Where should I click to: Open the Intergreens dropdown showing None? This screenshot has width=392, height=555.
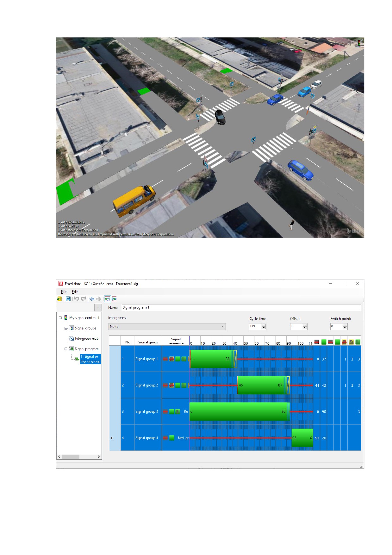pyautogui.click(x=167, y=326)
